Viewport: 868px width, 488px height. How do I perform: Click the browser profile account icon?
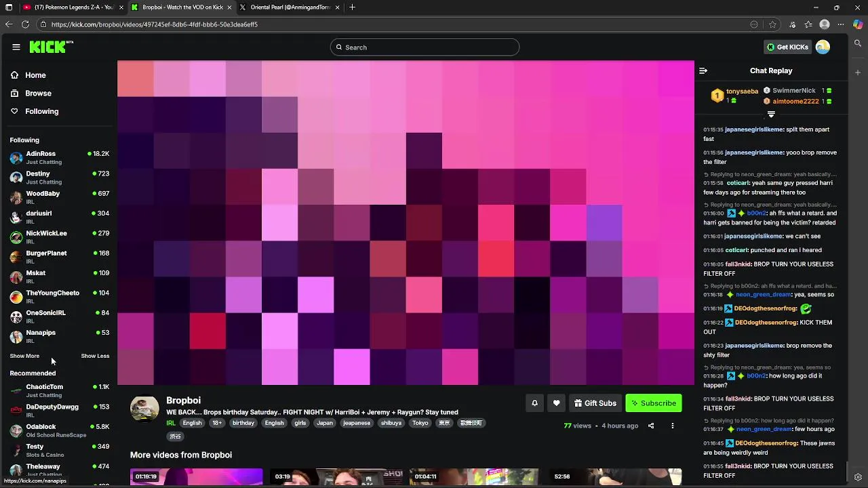coord(825,24)
